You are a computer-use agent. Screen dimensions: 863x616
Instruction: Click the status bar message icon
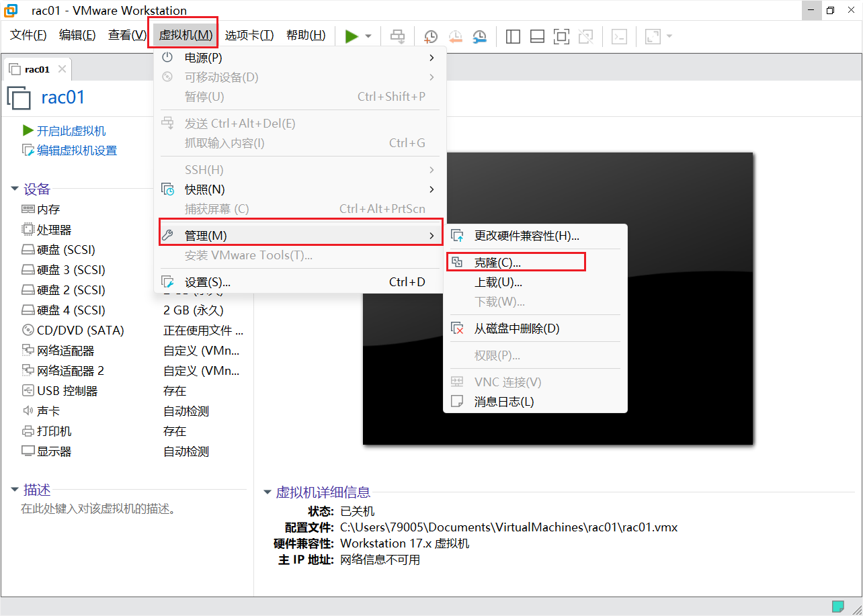pyautogui.click(x=837, y=606)
